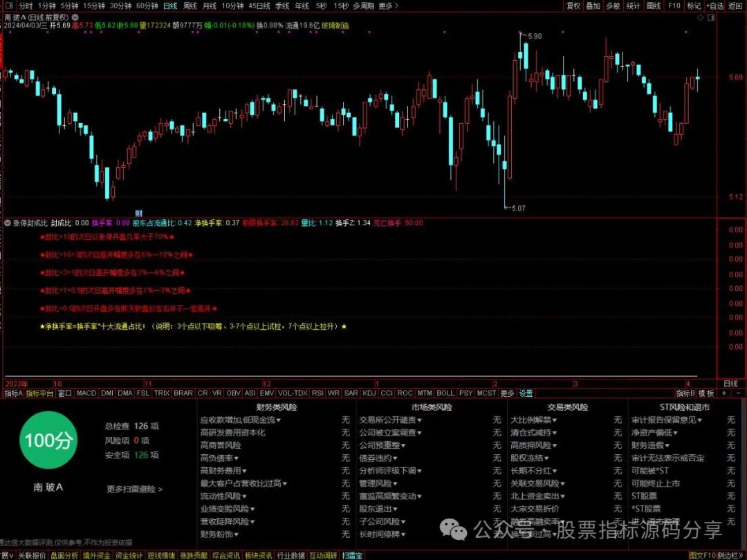The width and height of the screenshot is (747, 560).
Task: Click 图文F10 at bottom right
Action: coord(702,556)
